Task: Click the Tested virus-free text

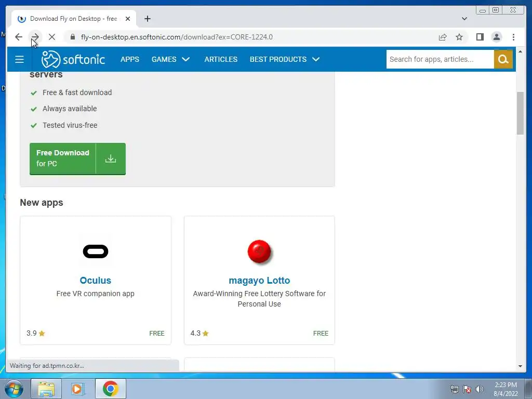Action: (70, 125)
